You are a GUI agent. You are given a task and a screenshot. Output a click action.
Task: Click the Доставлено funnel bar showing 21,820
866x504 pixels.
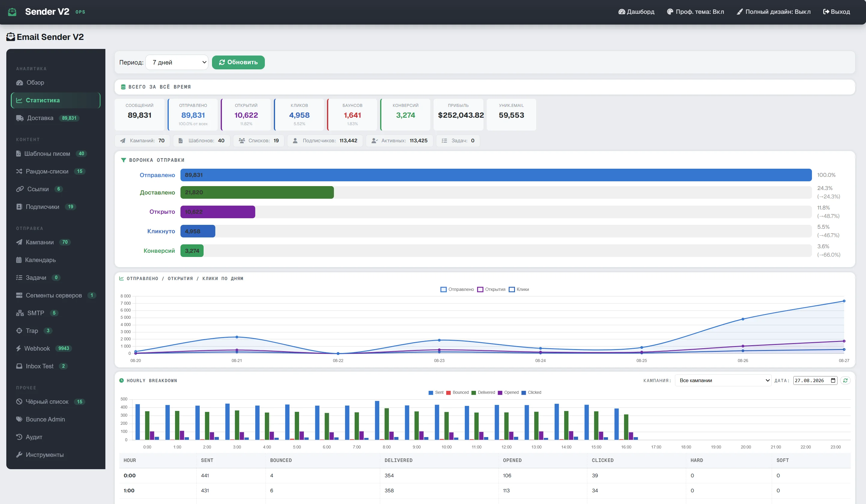(257, 193)
